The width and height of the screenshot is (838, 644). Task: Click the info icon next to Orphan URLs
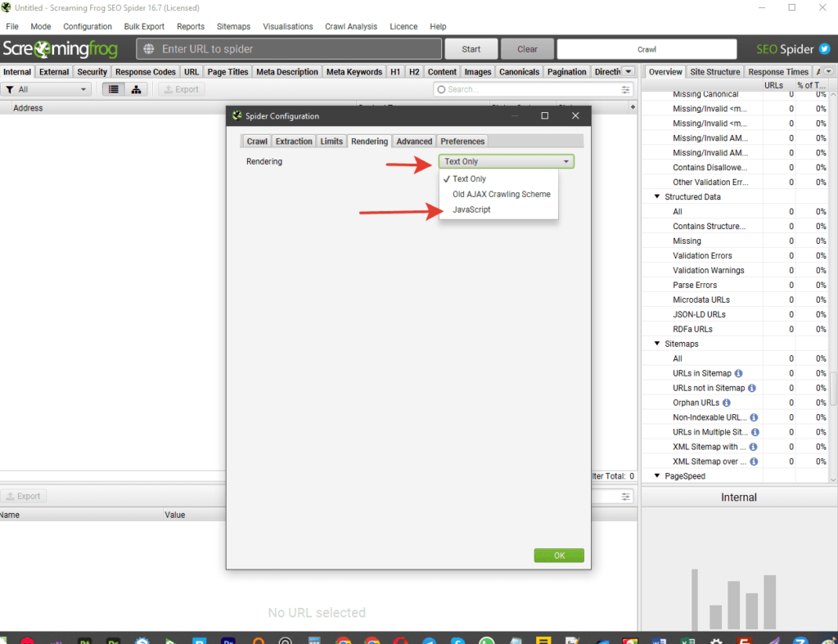tap(727, 403)
